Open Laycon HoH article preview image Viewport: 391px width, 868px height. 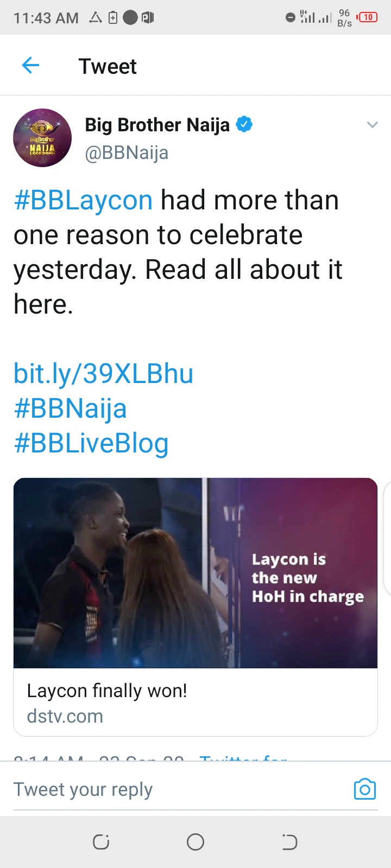195,573
